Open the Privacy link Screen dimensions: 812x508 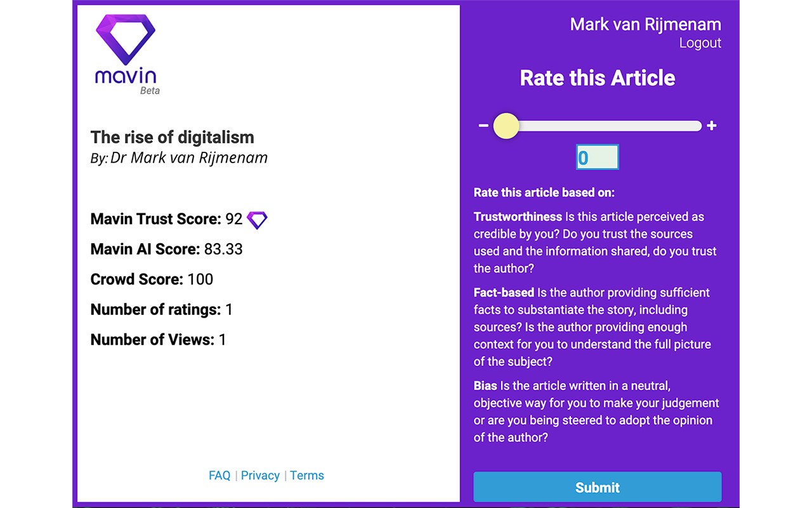point(260,476)
